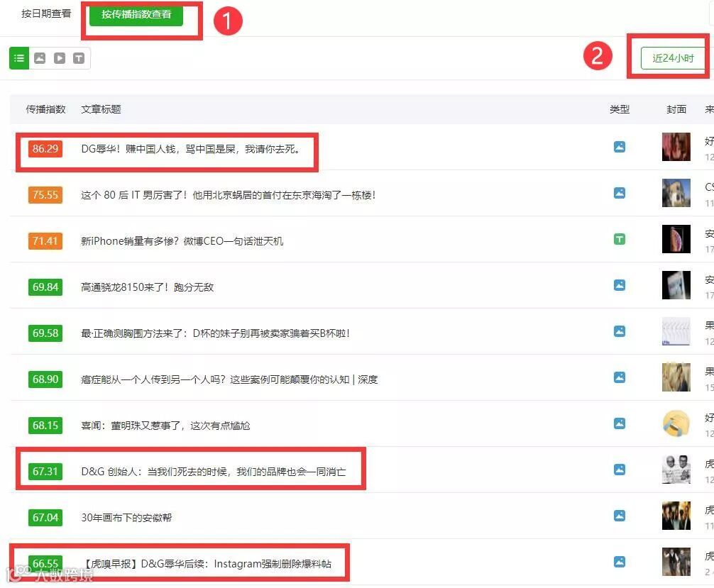The height and width of the screenshot is (588, 714).
Task: Click the 66.55 index badge
Action: point(45,564)
